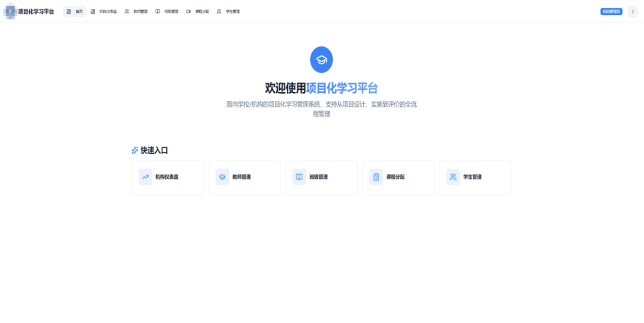Click the sparkle icon beside 快速入口
The image size is (644, 323).
135,151
